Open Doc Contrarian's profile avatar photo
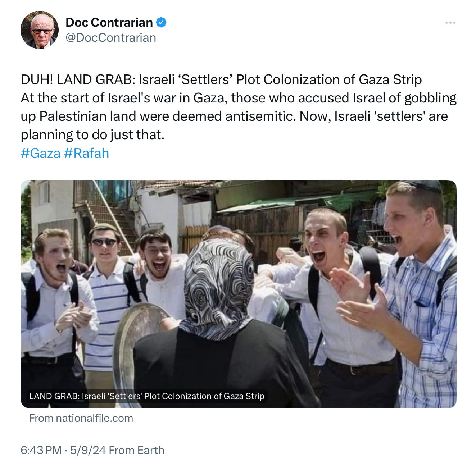The width and height of the screenshot is (476, 466). 40,30
